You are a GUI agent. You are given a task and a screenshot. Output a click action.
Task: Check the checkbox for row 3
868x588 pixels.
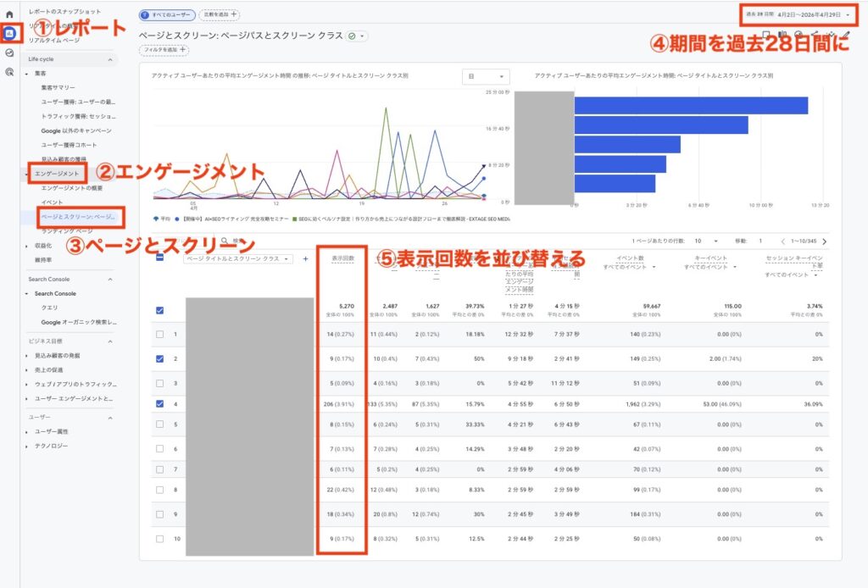159,383
